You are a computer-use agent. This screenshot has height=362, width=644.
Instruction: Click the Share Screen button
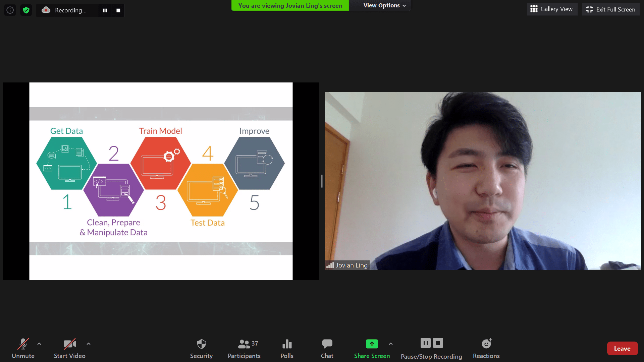(x=372, y=349)
